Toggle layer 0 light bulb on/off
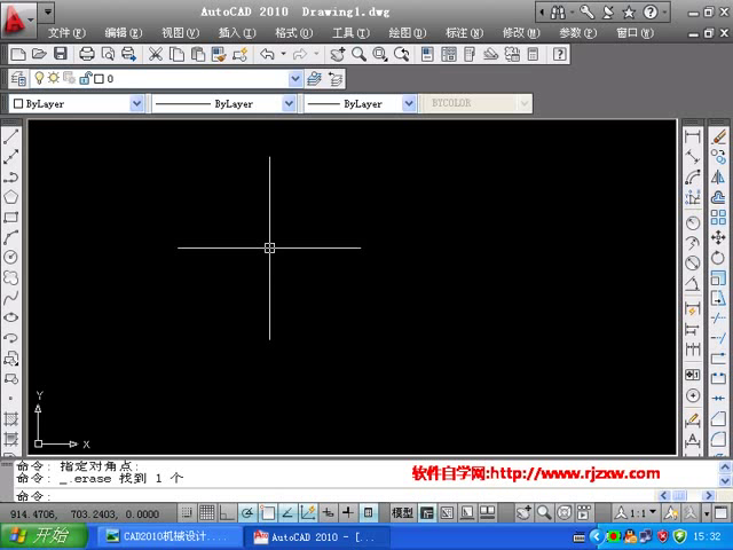The width and height of the screenshot is (733, 550). (x=39, y=78)
